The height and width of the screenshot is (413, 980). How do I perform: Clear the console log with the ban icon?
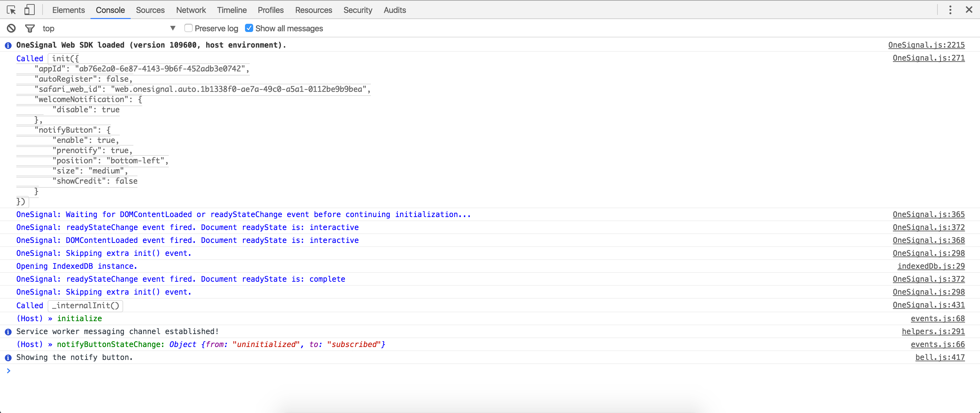tap(12, 28)
